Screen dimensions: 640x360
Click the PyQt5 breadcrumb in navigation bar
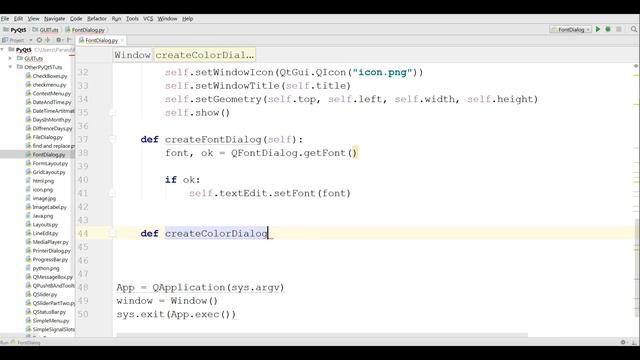[x=15, y=30]
